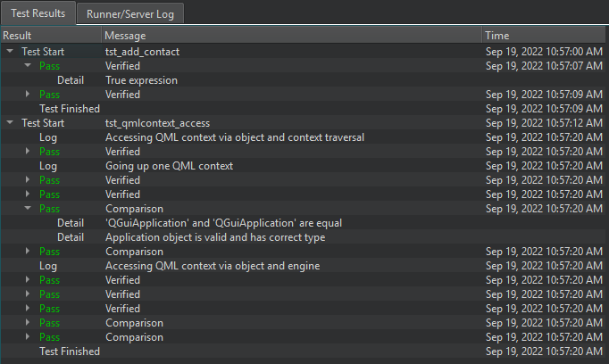Viewport: 609px width, 364px height.
Task: Switch to the Runner/Server Log tab
Action: (130, 13)
